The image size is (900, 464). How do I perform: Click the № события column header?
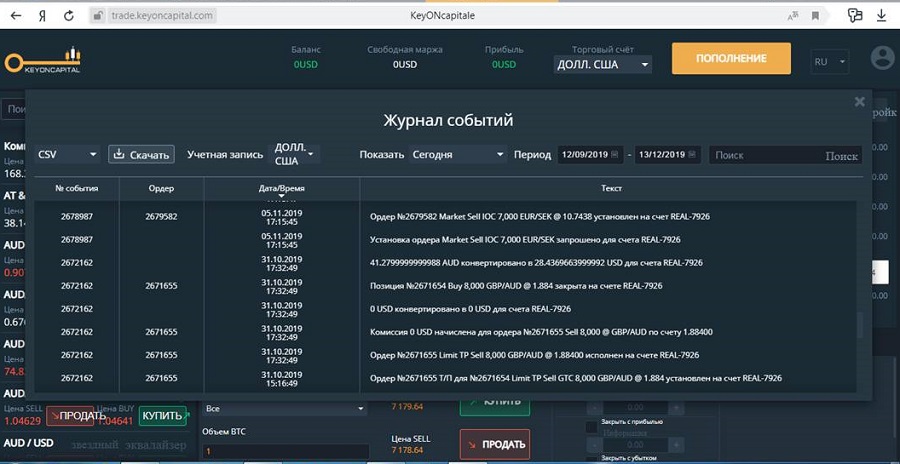77,188
